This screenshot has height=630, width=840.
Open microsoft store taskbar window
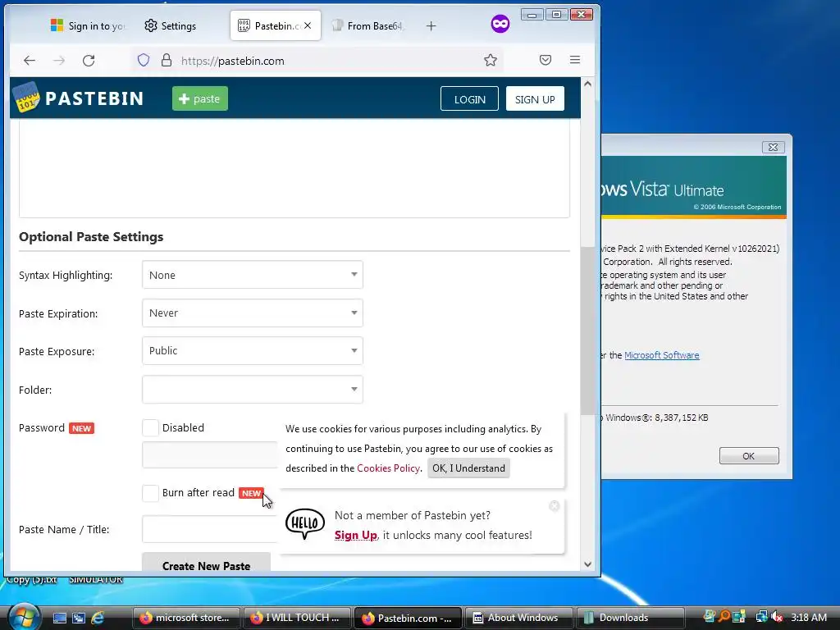pos(186,618)
